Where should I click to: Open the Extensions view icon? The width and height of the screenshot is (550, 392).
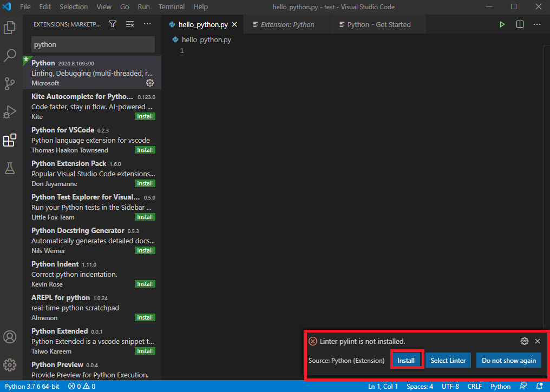click(x=10, y=140)
